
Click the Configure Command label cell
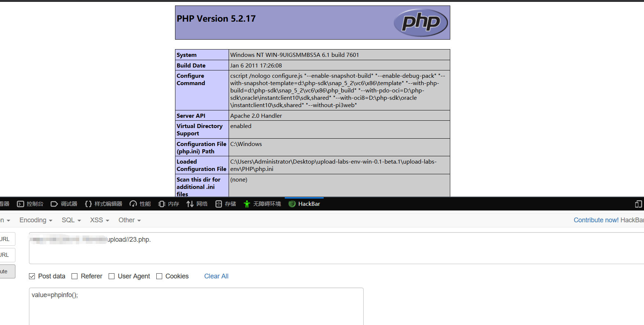202,90
